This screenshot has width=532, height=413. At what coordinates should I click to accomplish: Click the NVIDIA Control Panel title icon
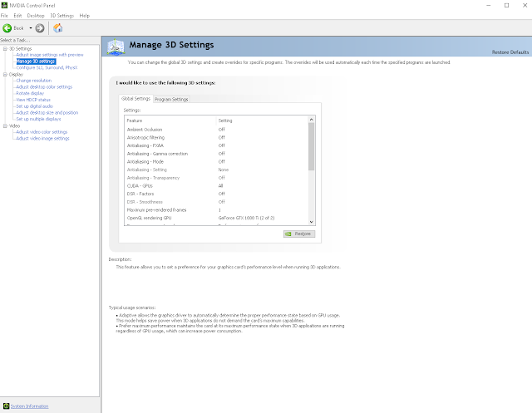(4, 6)
